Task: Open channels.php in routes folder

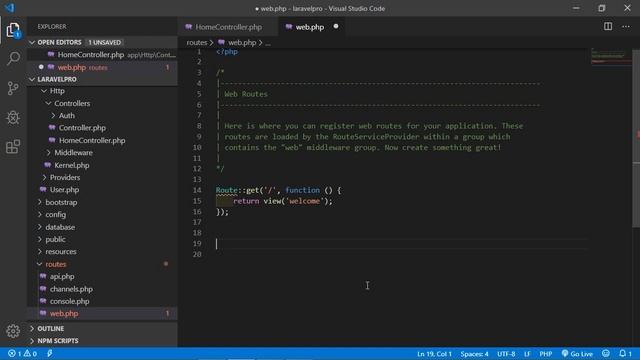Action: pos(71,289)
